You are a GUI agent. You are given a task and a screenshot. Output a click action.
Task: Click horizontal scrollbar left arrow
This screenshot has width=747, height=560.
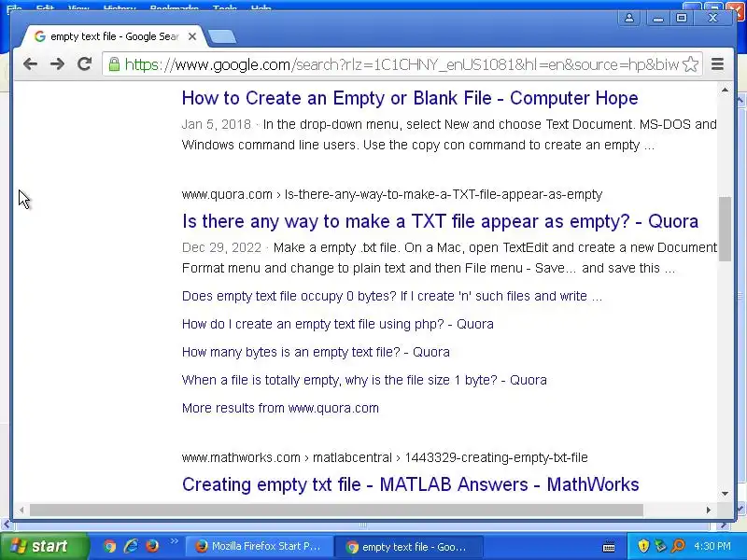21,510
